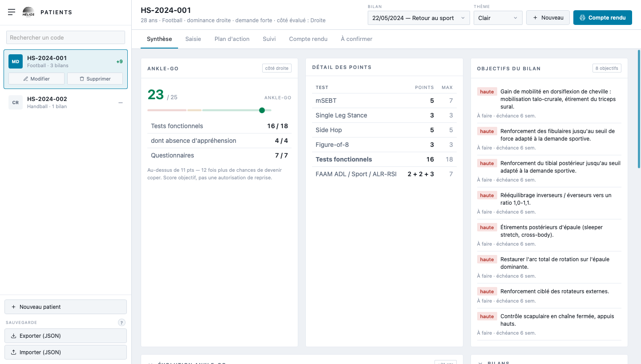The image size is (641, 364).
Task: Select the Synthèse tab
Action: pyautogui.click(x=159, y=39)
